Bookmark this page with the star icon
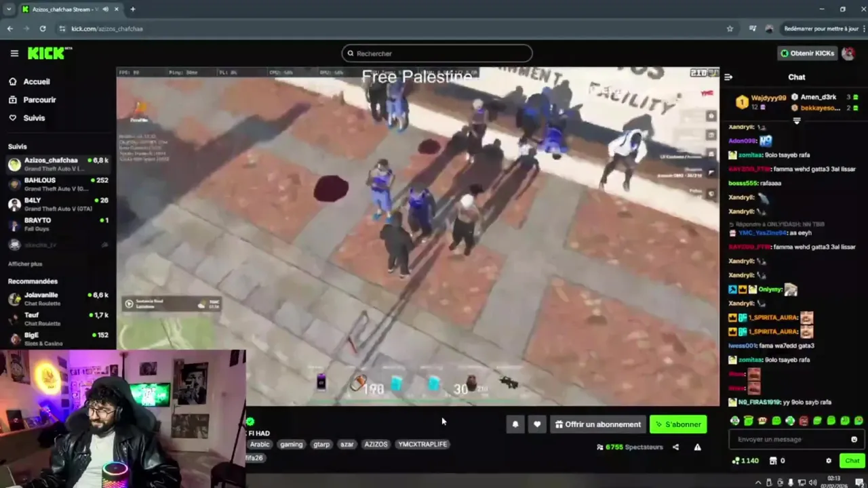Screen dimensions: 868x488 (x=730, y=28)
